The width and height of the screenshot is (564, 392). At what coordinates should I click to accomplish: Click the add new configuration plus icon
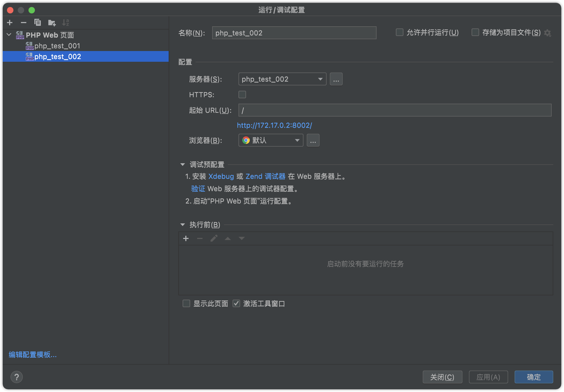point(10,23)
